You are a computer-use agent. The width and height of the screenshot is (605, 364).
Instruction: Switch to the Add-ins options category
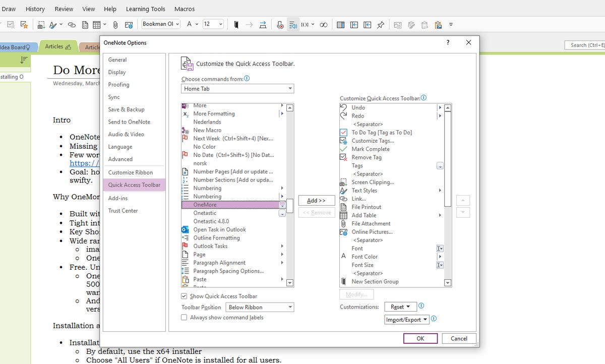click(x=134, y=198)
